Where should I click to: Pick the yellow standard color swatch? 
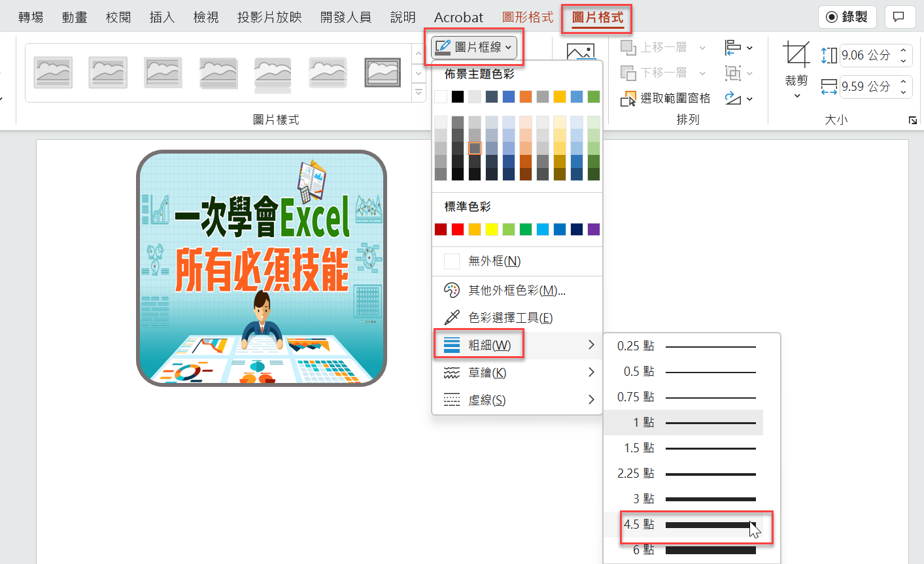492,229
